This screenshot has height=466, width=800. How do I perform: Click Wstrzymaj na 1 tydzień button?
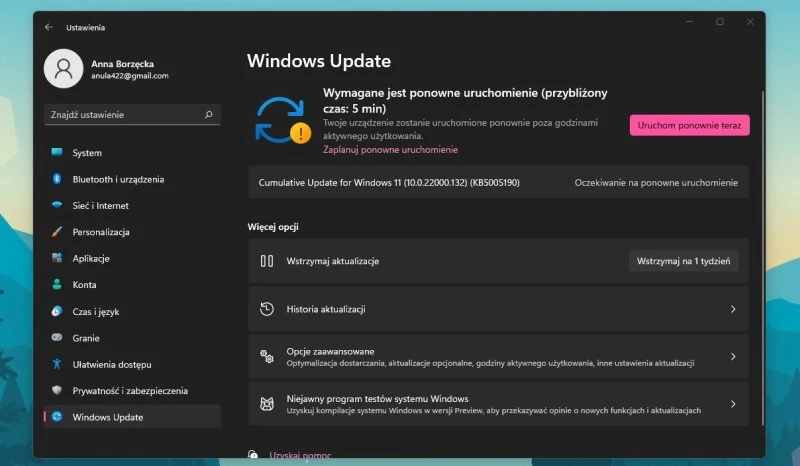[684, 261]
